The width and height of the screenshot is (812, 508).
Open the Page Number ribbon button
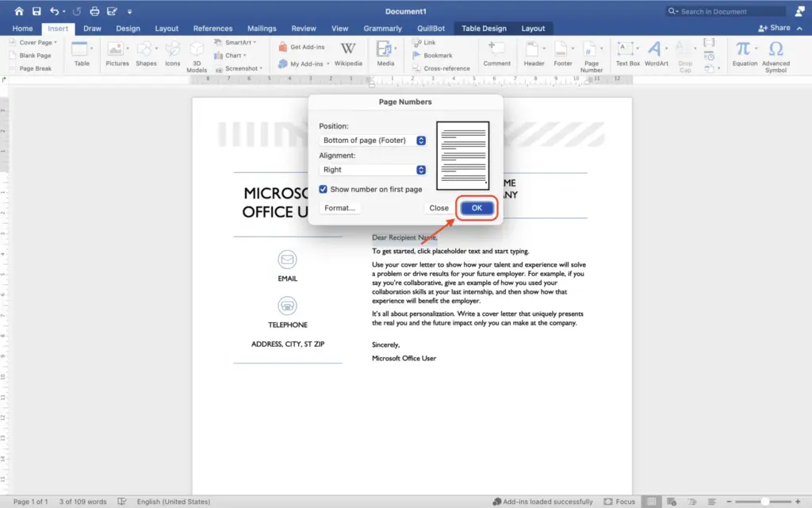(592, 56)
